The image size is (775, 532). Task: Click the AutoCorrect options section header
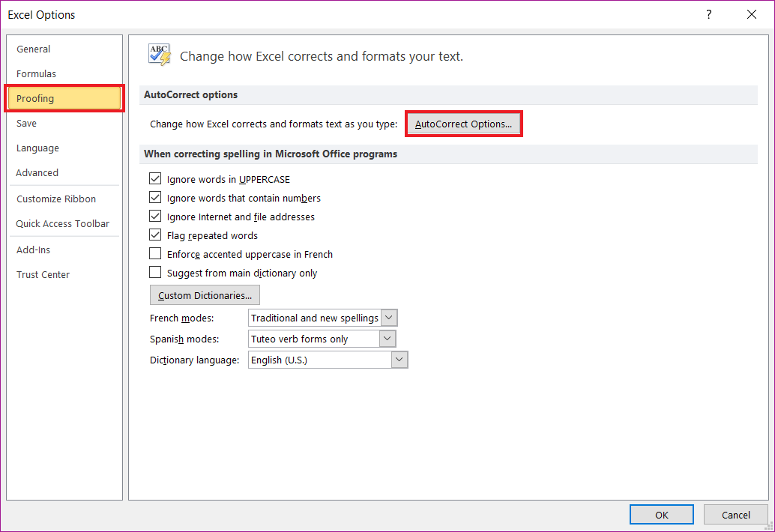pyautogui.click(x=447, y=95)
